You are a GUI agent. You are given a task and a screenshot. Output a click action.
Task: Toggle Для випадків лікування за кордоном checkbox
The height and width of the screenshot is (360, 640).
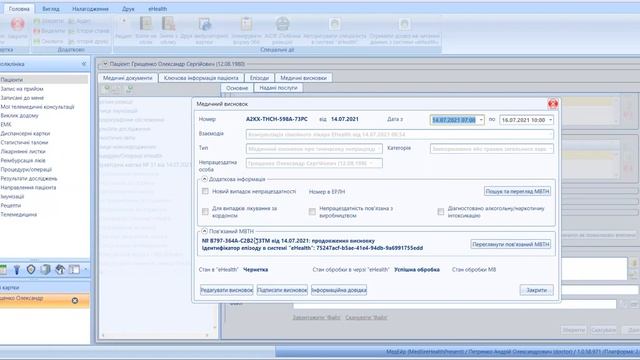[205, 211]
